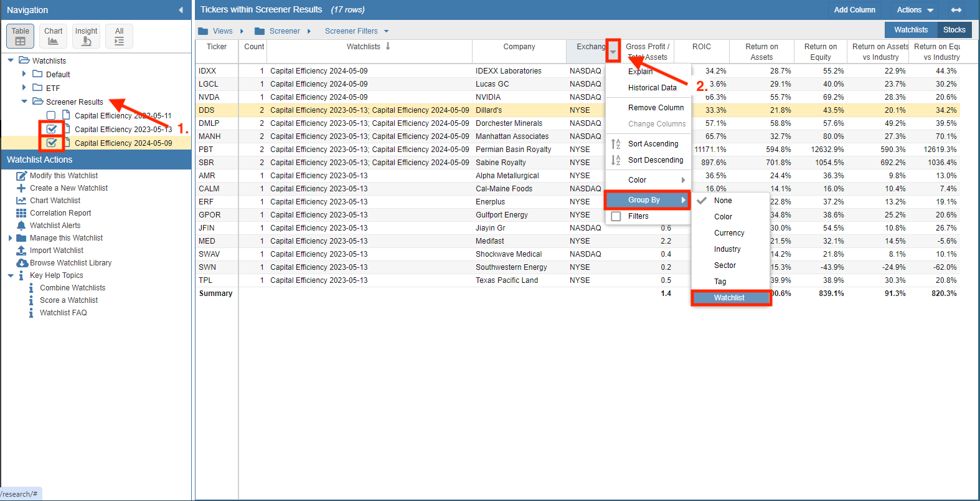Switch to Table view
The height and width of the screenshot is (501, 980).
[x=20, y=36]
